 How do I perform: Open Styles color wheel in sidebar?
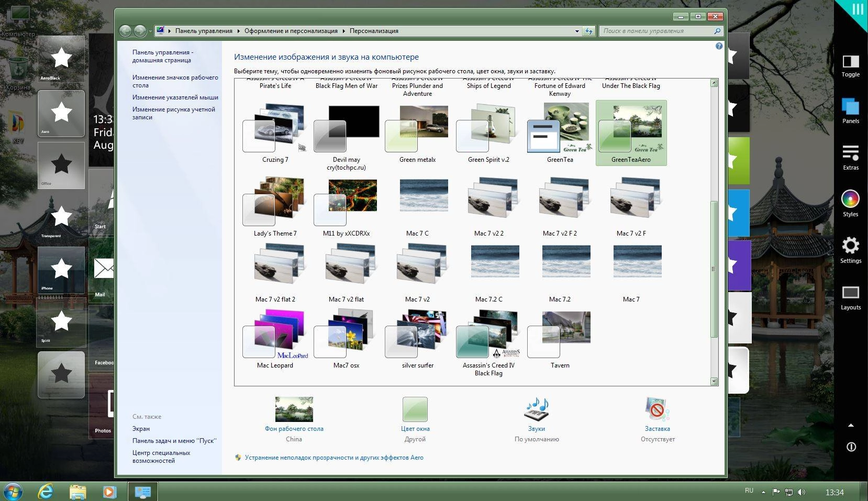pyautogui.click(x=850, y=204)
